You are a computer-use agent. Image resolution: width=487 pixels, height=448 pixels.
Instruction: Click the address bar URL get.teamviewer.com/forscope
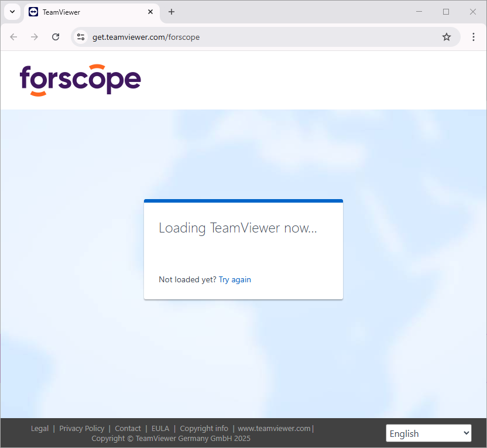click(x=146, y=37)
